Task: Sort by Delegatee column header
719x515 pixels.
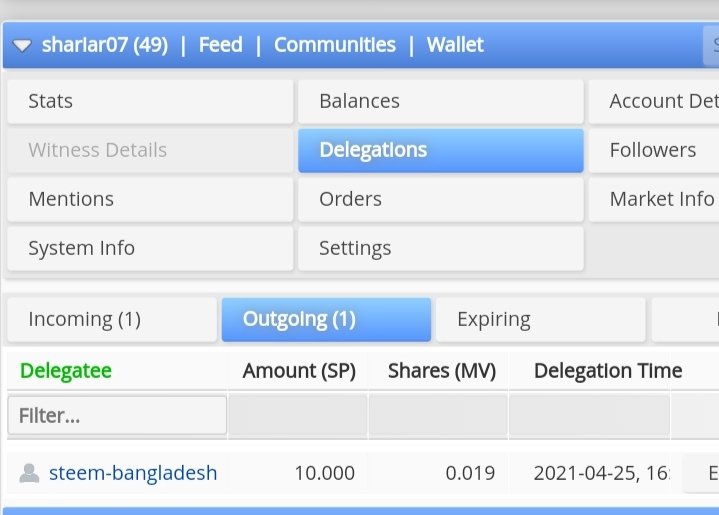Action: (x=66, y=371)
